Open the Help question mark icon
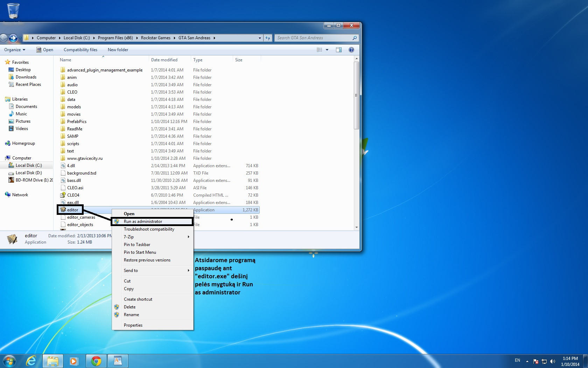The image size is (588, 368). pyautogui.click(x=351, y=50)
